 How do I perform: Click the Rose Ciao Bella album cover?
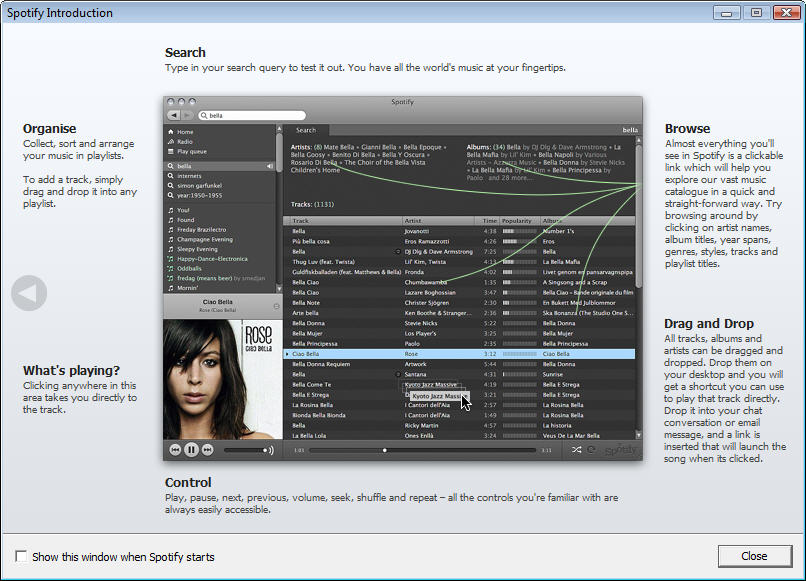[x=223, y=379]
